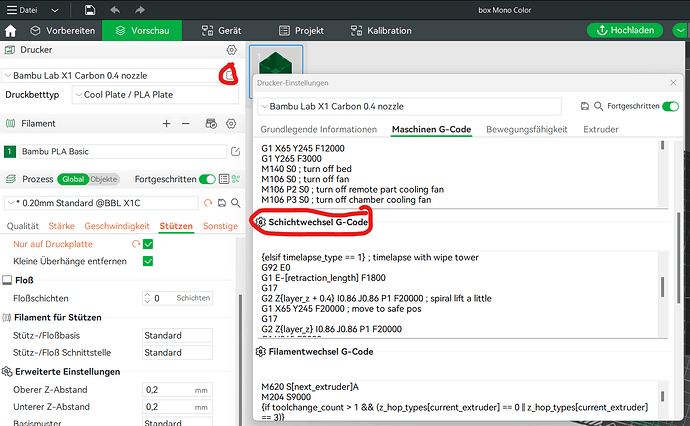Open Grundlegende Informationen tab
Image resolution: width=690 pixels, height=426 pixels.
(x=319, y=129)
